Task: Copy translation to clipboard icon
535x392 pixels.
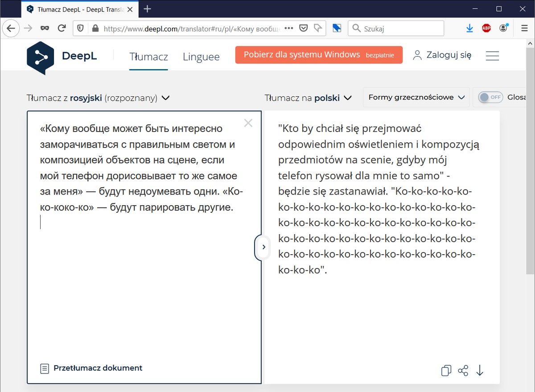Action: tap(446, 371)
